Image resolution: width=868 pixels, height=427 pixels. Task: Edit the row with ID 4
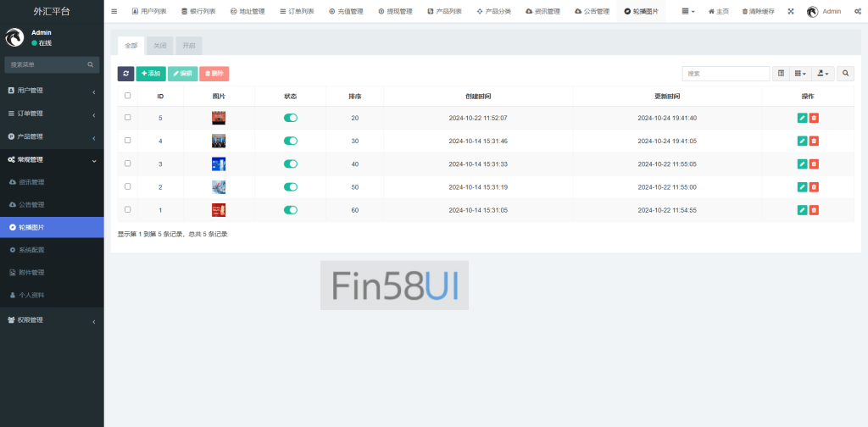click(x=802, y=141)
